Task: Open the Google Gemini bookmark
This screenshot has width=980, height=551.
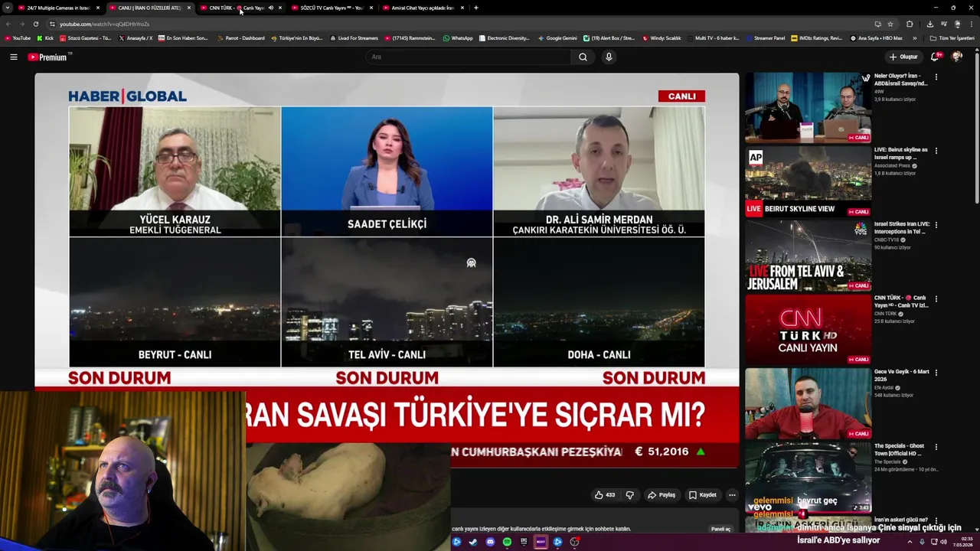Action: click(557, 38)
